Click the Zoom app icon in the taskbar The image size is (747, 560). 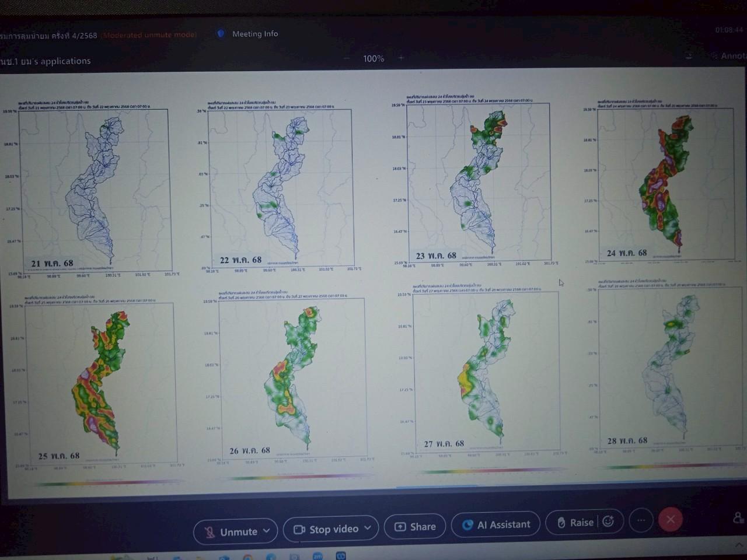(317, 556)
